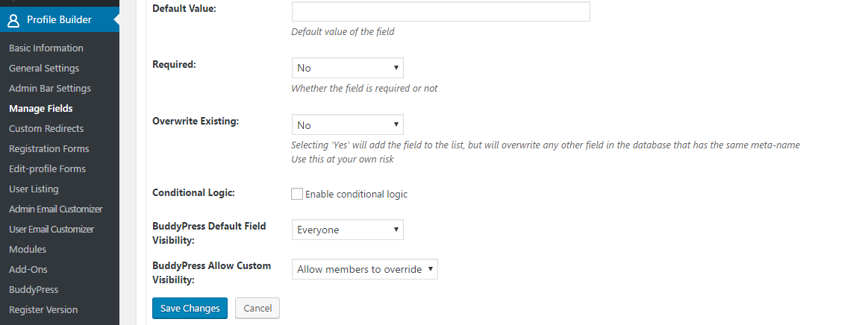Open Edit-profile Forms page

[x=47, y=168]
